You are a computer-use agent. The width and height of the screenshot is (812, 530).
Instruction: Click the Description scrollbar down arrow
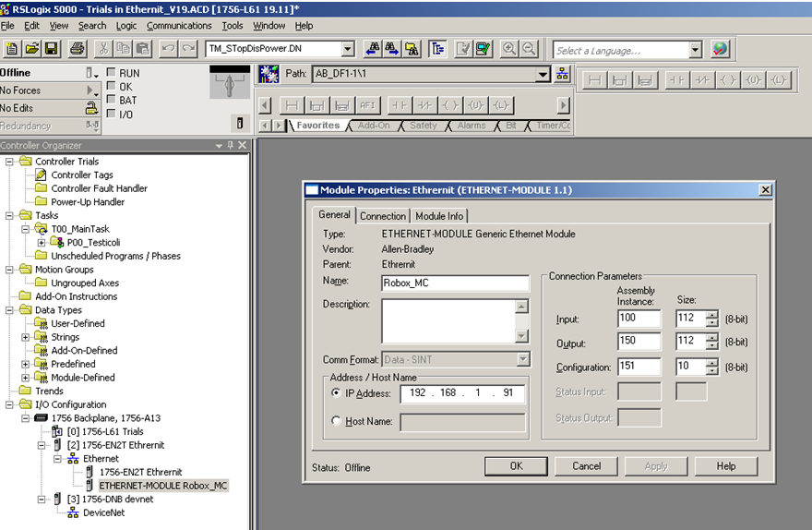click(522, 336)
